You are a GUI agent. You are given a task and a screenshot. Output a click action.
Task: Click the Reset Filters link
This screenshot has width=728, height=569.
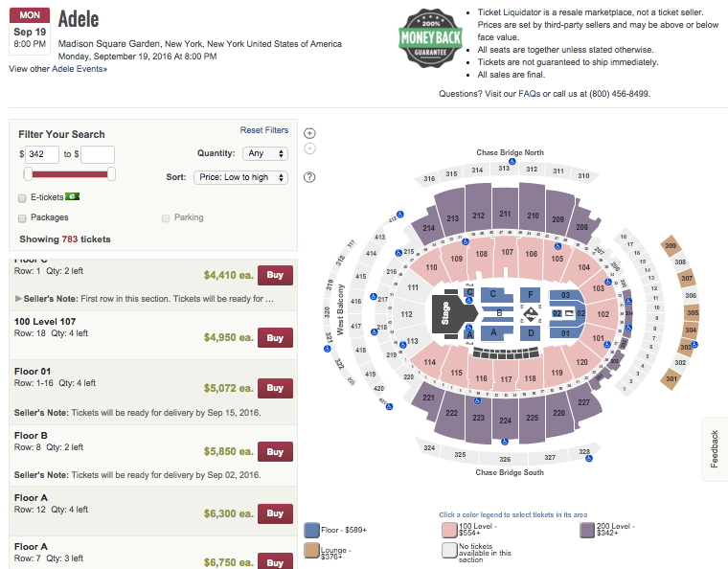(263, 130)
